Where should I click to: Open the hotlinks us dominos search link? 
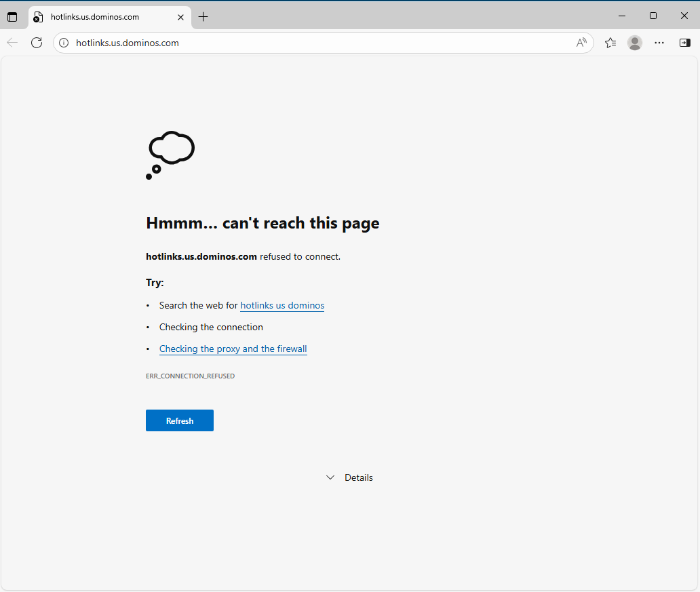click(x=282, y=305)
